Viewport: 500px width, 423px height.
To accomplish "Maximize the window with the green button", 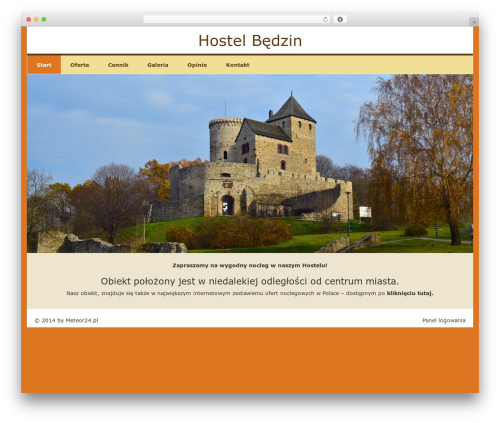I will click(44, 19).
